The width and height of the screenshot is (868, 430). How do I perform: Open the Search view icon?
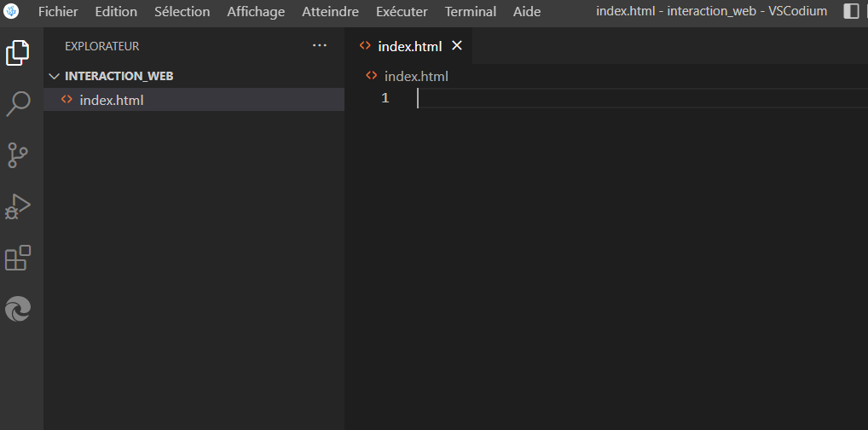tap(18, 104)
